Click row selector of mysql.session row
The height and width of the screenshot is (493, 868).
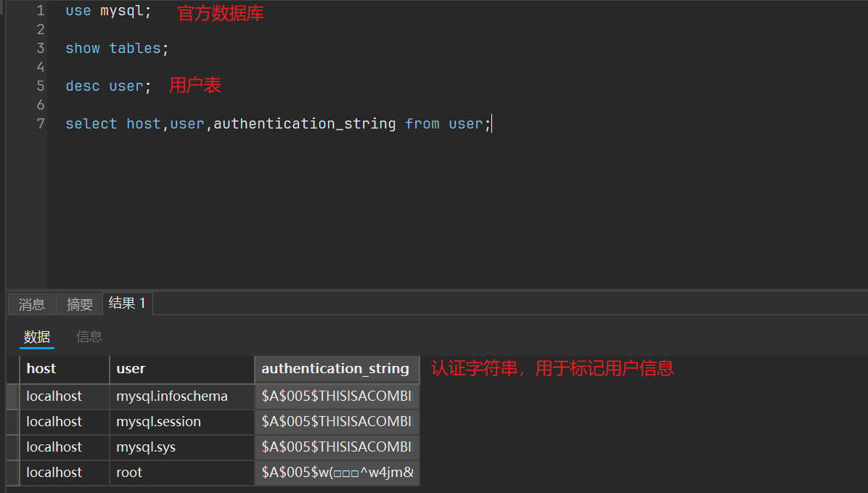[x=13, y=422]
